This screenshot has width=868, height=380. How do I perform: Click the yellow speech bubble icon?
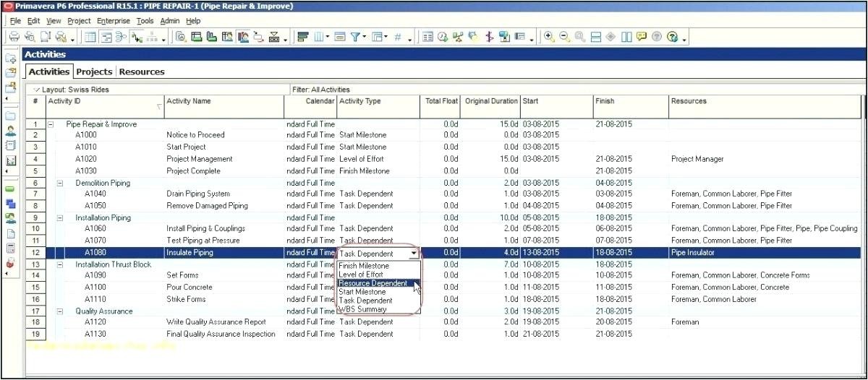(x=642, y=37)
